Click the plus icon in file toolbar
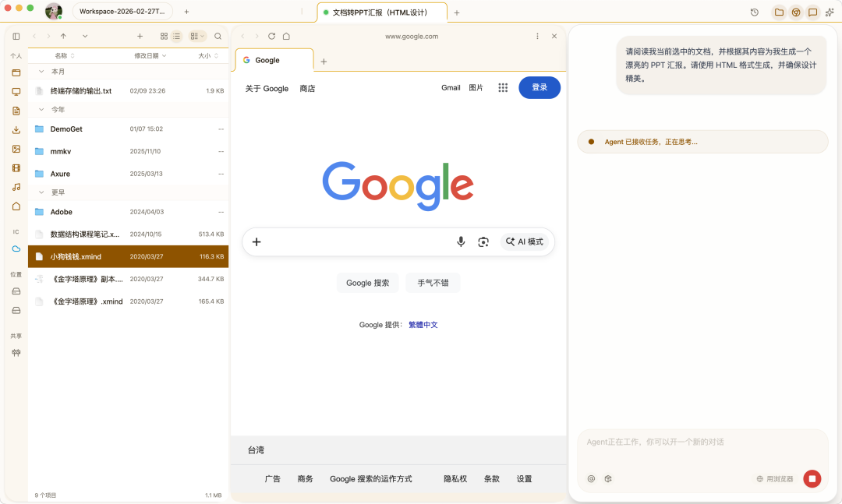Image resolution: width=842 pixels, height=504 pixels. 140,36
